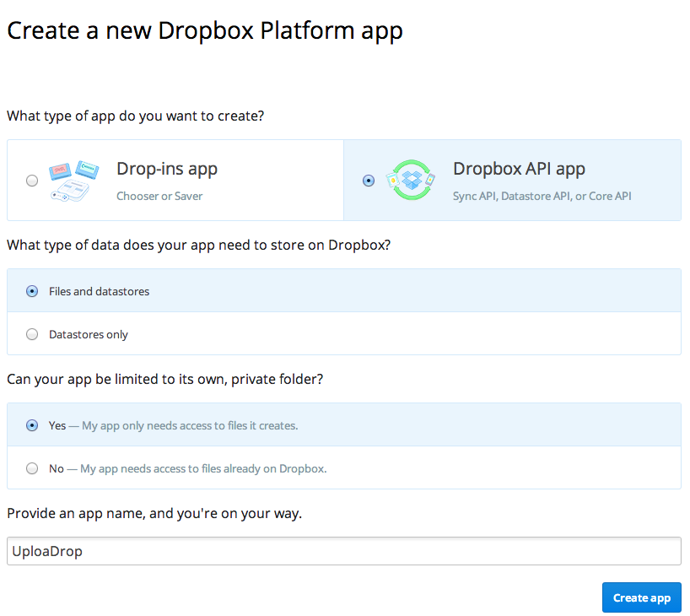This screenshot has height=616, width=690.
Task: Choose the Files and datastores option
Action: 32,291
